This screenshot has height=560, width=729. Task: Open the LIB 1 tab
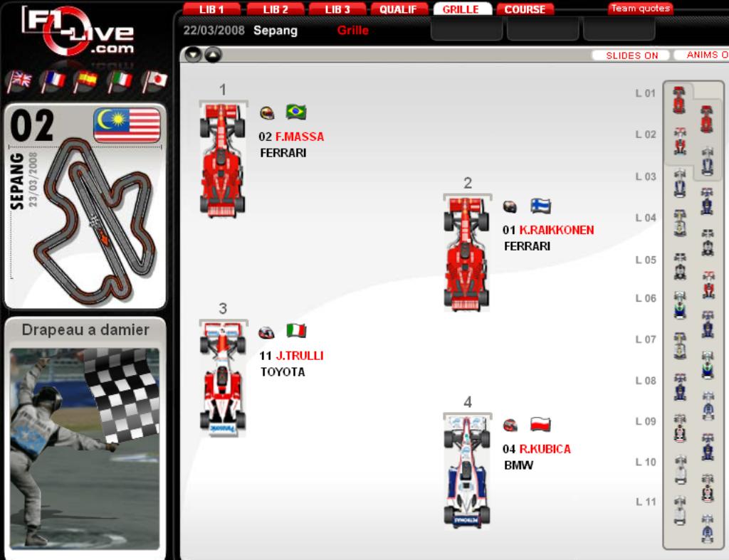212,9
